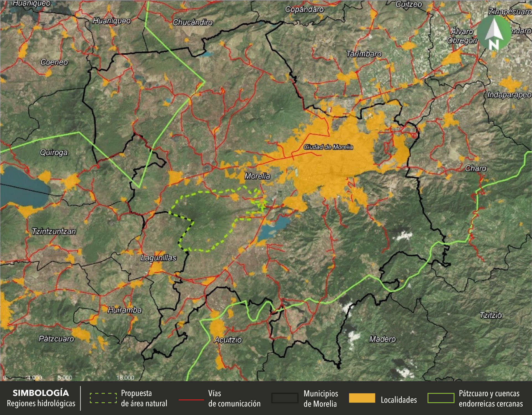Click the Morelia municipality label
The width and height of the screenshot is (532, 415).
(257, 176)
